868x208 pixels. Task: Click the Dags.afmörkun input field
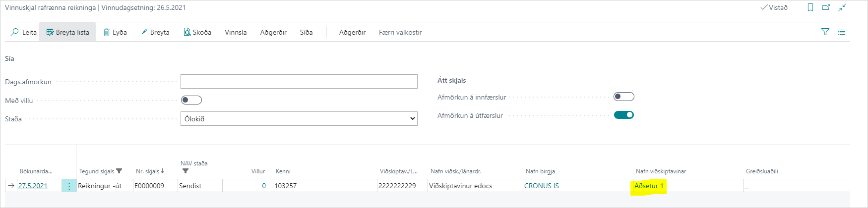click(x=299, y=82)
